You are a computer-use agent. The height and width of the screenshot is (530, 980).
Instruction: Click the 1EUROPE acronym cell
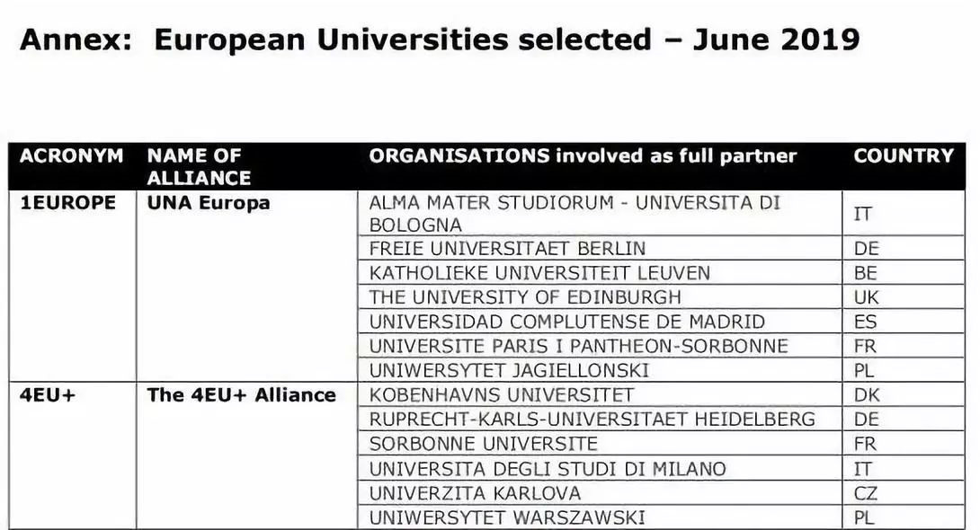(x=68, y=203)
